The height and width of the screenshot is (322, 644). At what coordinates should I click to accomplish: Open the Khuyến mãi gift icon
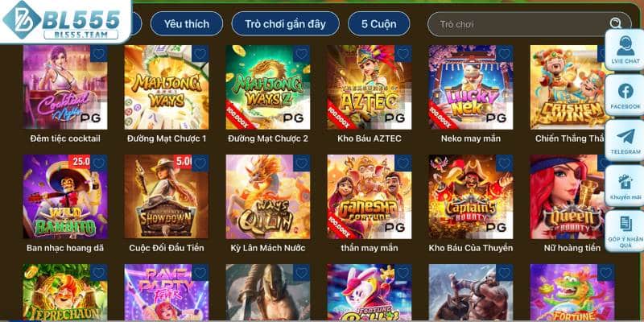tap(625, 186)
